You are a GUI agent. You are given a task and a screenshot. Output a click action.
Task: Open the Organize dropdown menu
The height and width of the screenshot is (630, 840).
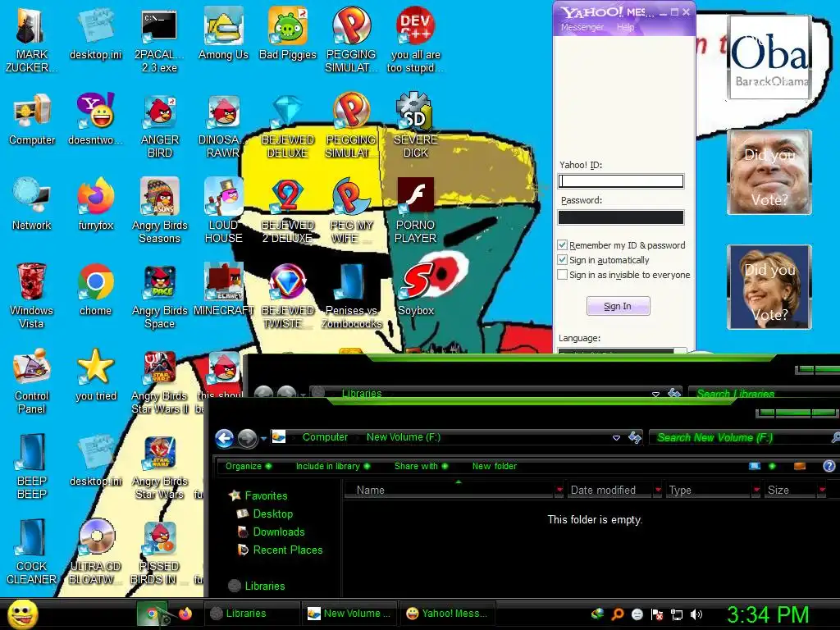[x=249, y=466]
